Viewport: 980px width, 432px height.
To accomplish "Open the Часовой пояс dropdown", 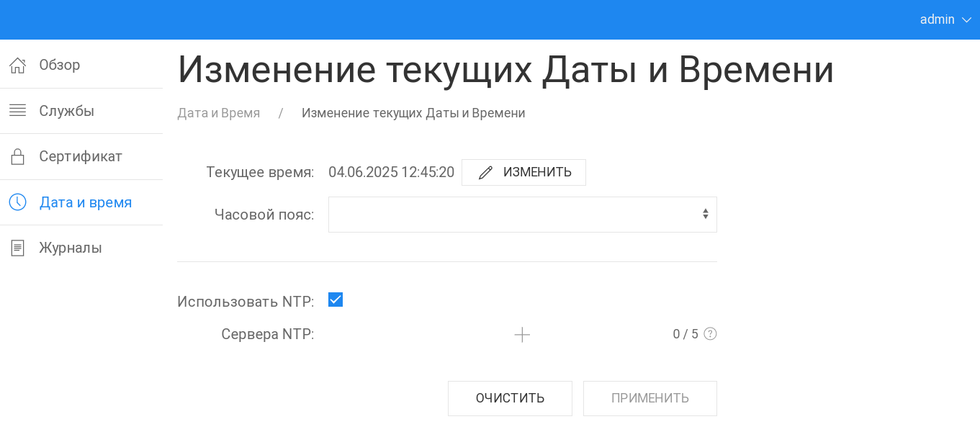I will pos(522,215).
